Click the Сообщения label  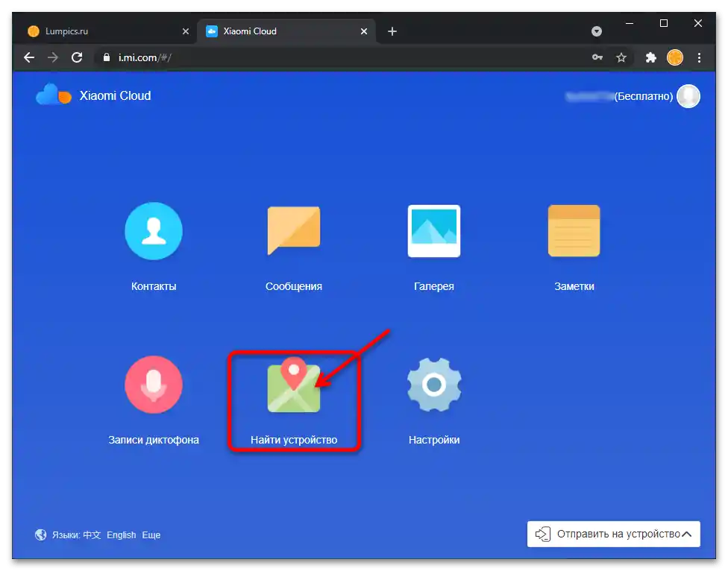click(294, 286)
